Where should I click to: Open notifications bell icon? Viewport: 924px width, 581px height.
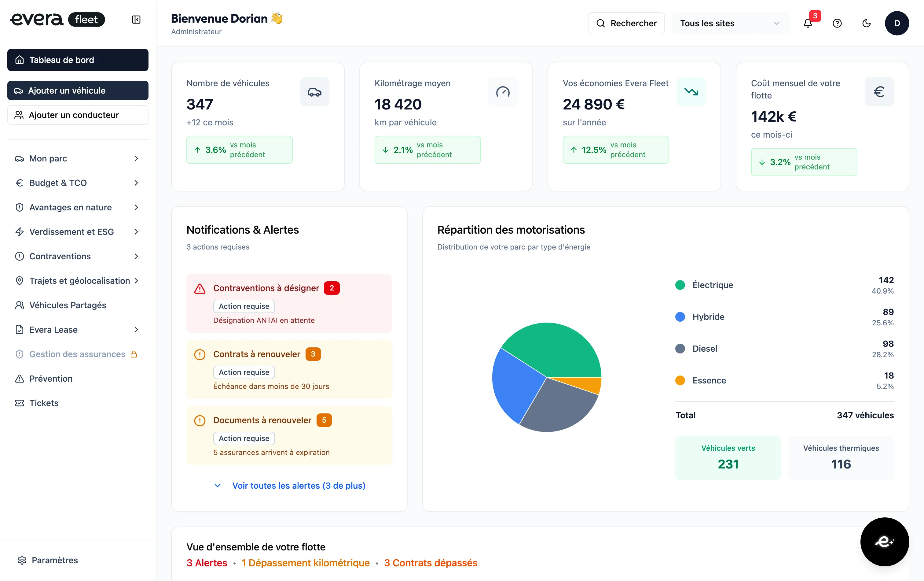click(808, 24)
